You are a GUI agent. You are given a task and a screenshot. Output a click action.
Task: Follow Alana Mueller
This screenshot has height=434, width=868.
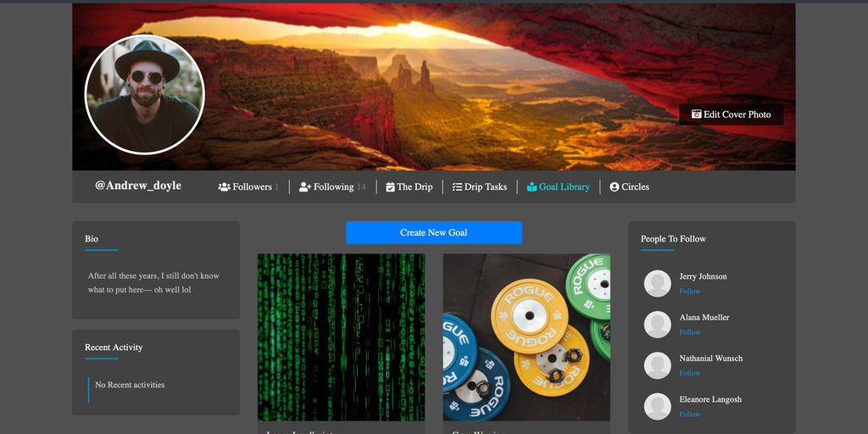[689, 332]
